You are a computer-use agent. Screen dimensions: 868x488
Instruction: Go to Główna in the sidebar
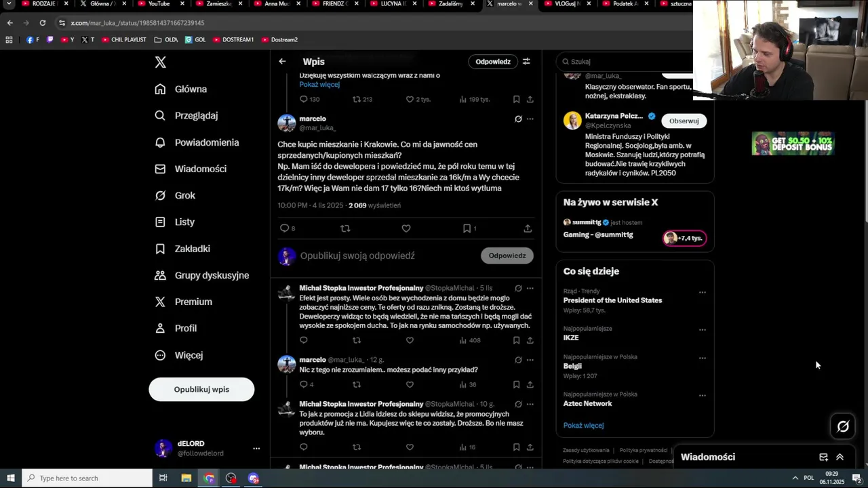coord(181,89)
